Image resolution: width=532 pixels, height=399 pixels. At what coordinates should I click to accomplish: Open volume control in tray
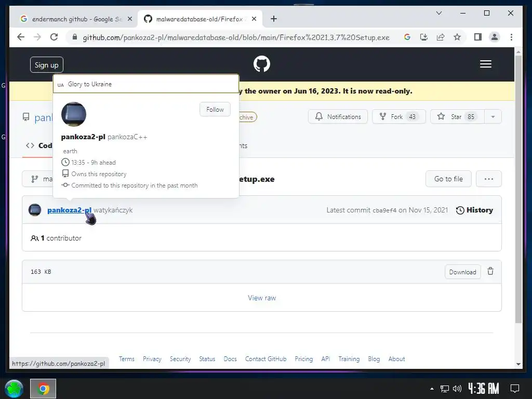pyautogui.click(x=457, y=389)
